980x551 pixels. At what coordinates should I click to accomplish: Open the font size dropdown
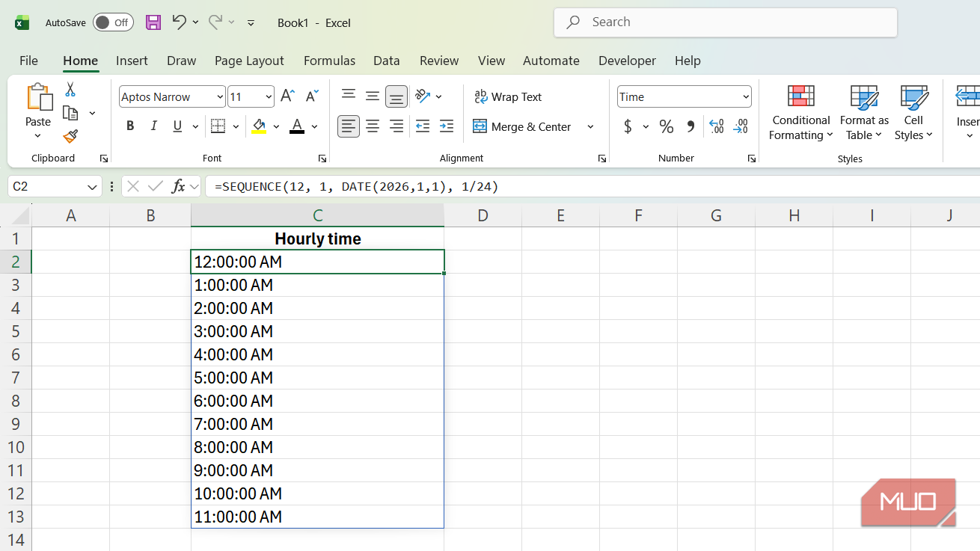[x=269, y=96]
